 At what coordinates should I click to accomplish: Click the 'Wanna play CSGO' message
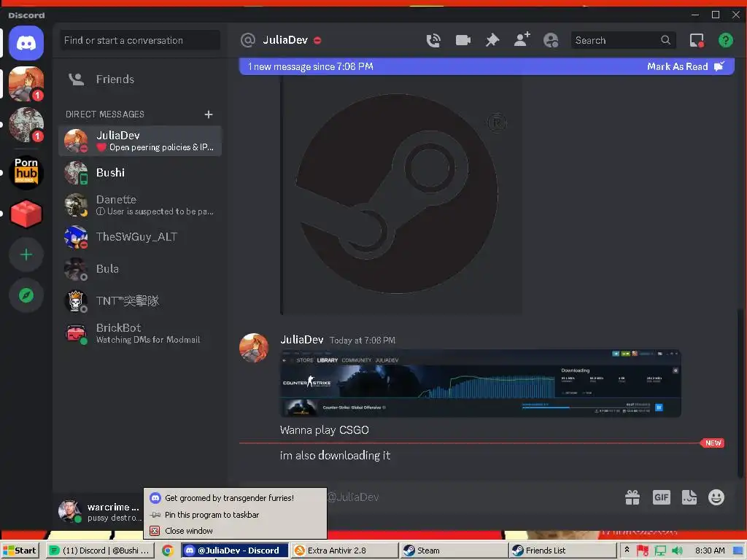(x=325, y=430)
